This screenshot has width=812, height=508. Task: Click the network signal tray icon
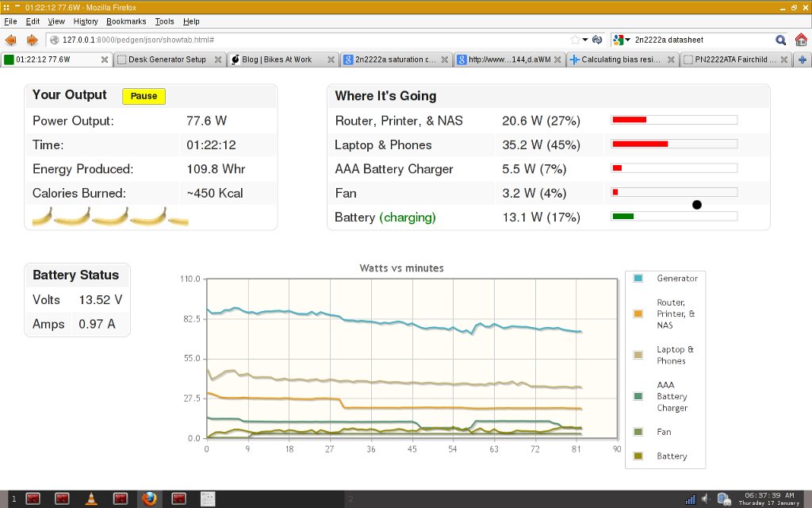coord(691,500)
